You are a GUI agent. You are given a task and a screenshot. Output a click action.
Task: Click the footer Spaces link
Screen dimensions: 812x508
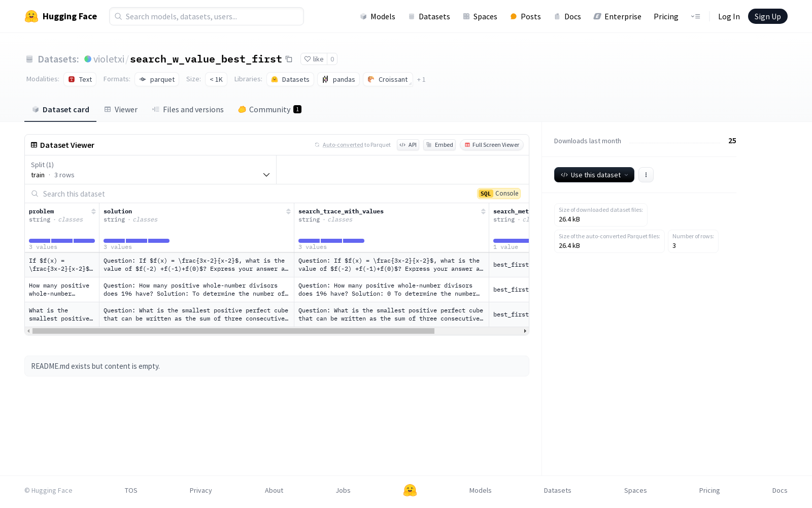tap(635, 490)
